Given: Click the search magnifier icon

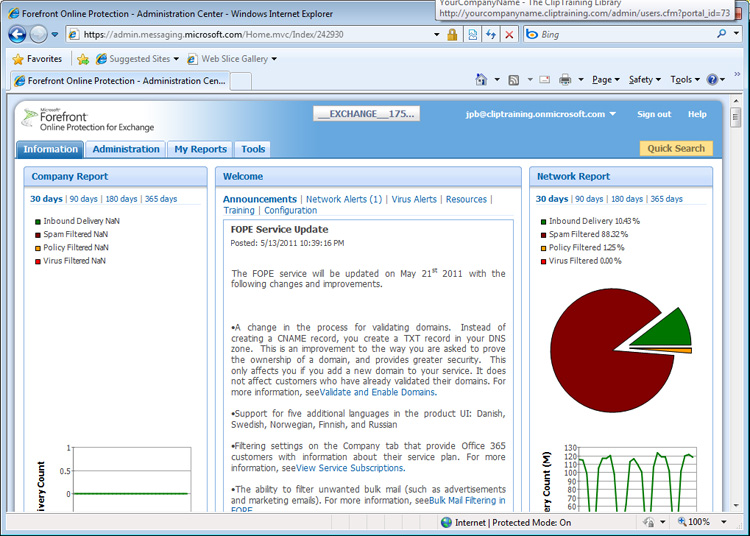Looking at the screenshot, I should point(721,34).
